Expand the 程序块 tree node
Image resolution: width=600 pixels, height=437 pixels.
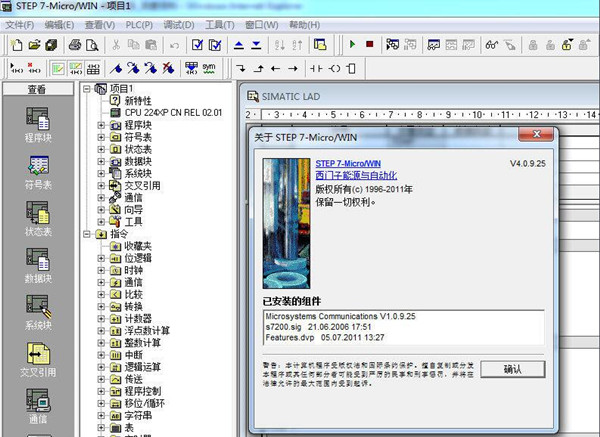[101, 126]
